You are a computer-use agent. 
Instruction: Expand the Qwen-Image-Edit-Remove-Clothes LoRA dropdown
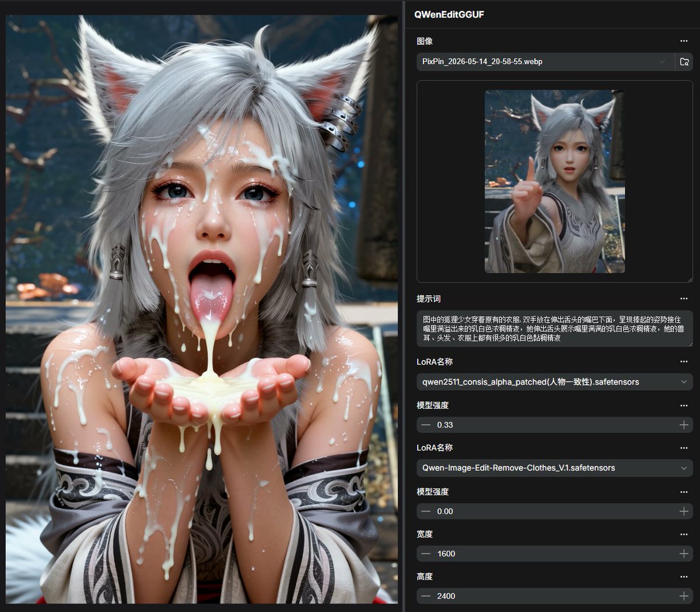(555, 468)
